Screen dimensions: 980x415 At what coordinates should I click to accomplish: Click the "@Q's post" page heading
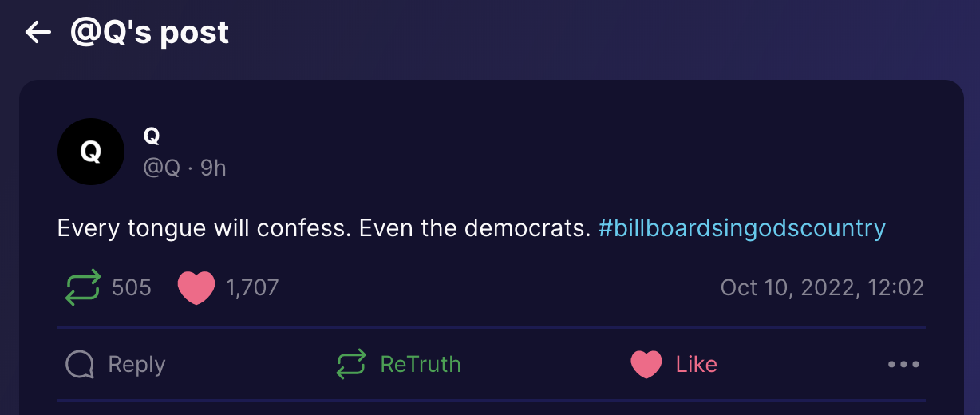point(149,33)
